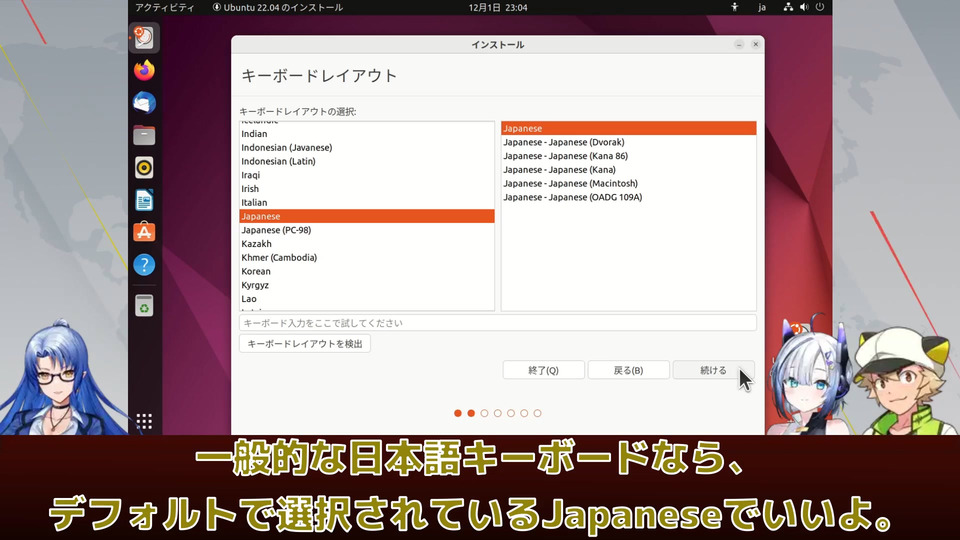Viewport: 960px width, 540px height.
Task: Open the Trash in the dock
Action: pos(144,306)
